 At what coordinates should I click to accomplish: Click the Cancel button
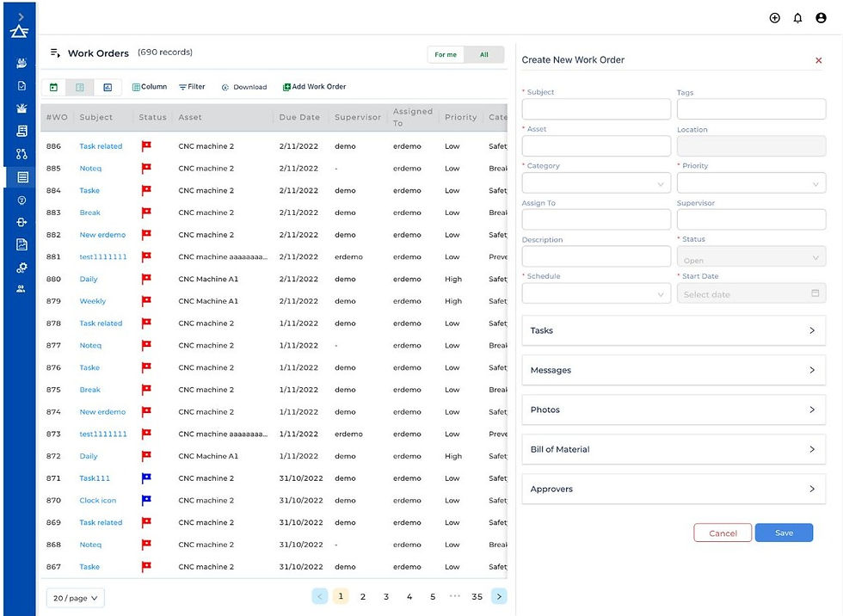pos(723,533)
